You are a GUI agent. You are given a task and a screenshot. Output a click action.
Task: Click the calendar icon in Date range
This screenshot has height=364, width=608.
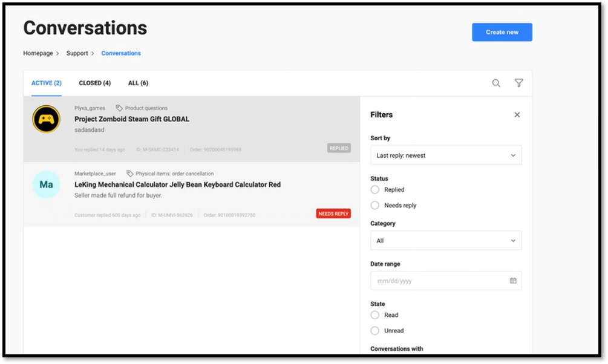pos(513,281)
